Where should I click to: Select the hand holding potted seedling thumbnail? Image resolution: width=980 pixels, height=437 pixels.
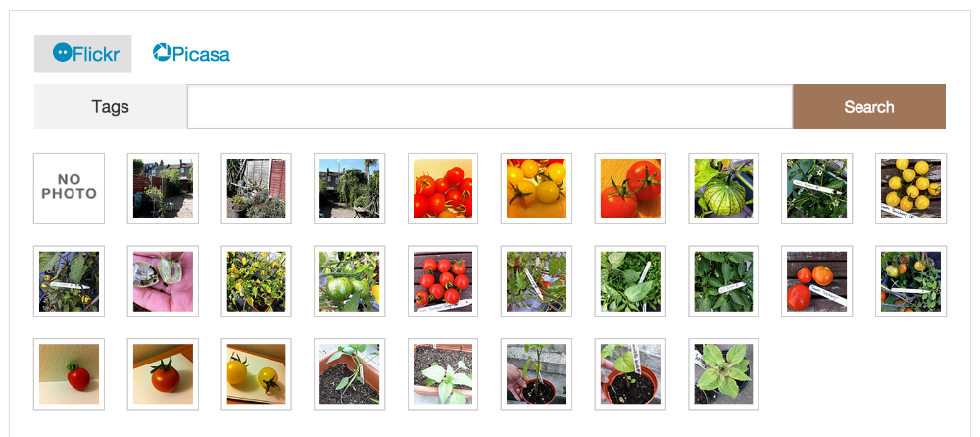click(536, 374)
